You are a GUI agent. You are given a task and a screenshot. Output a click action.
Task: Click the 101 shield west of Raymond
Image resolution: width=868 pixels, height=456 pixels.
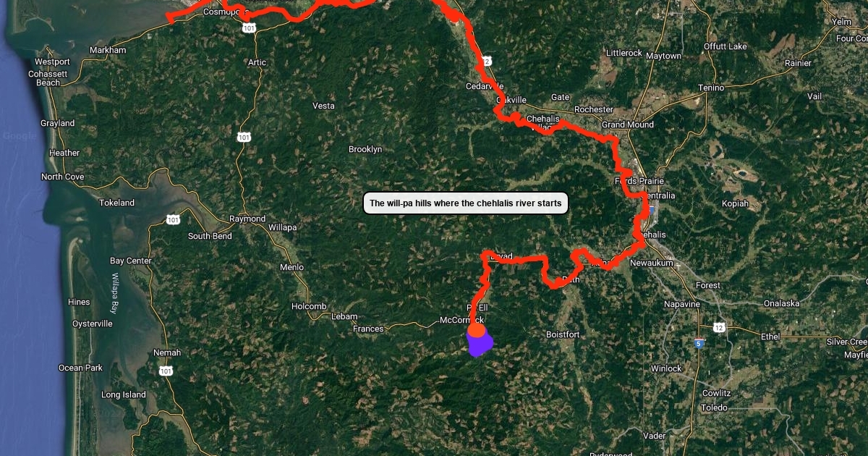coord(173,219)
